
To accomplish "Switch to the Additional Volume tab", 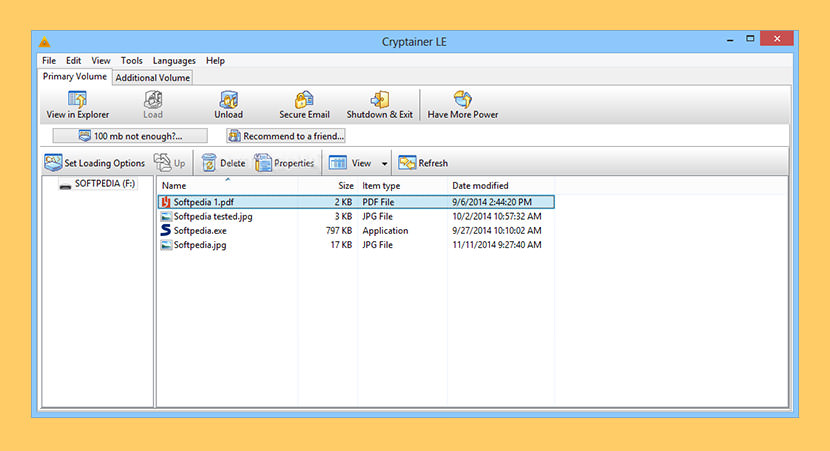I will tap(152, 78).
